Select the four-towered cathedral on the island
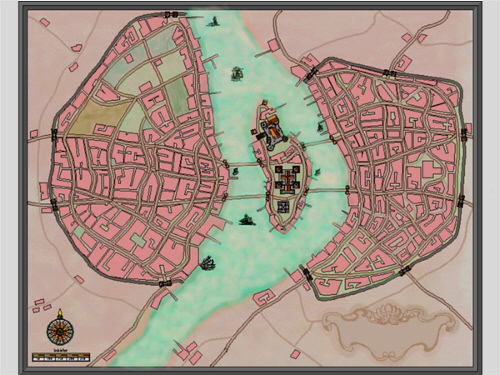 click(287, 180)
